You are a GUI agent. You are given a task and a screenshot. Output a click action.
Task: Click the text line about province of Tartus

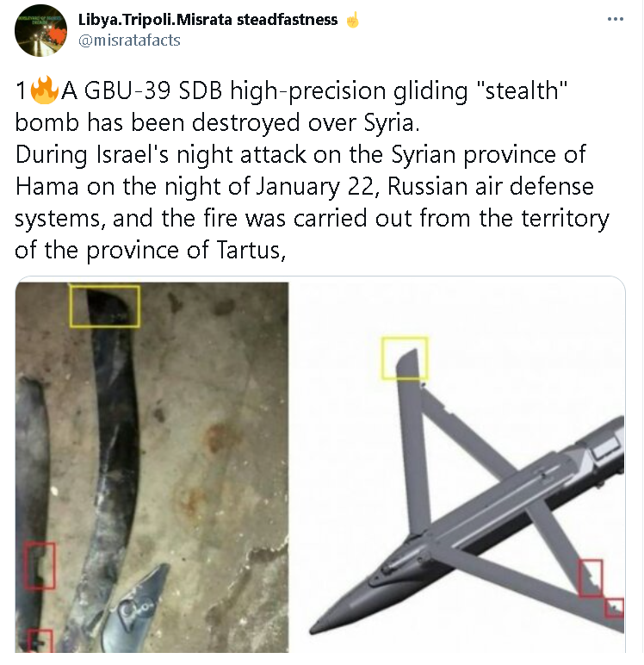pos(151,250)
